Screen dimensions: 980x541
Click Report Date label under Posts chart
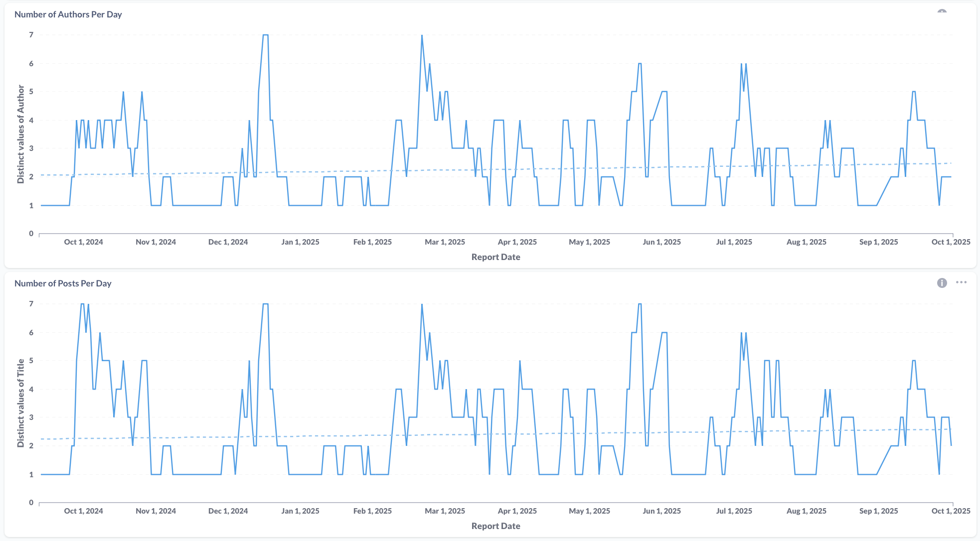tap(495, 526)
